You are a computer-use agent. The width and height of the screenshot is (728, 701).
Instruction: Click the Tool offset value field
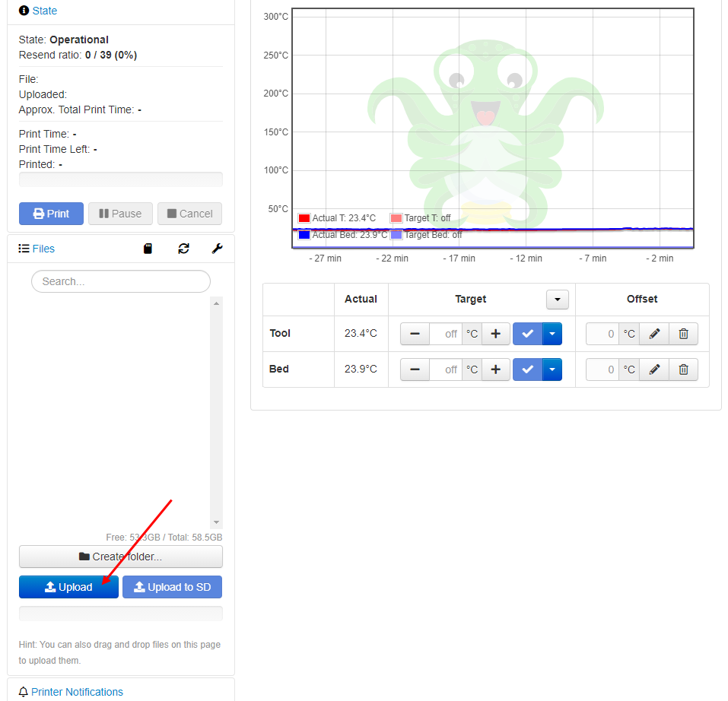[x=602, y=334]
